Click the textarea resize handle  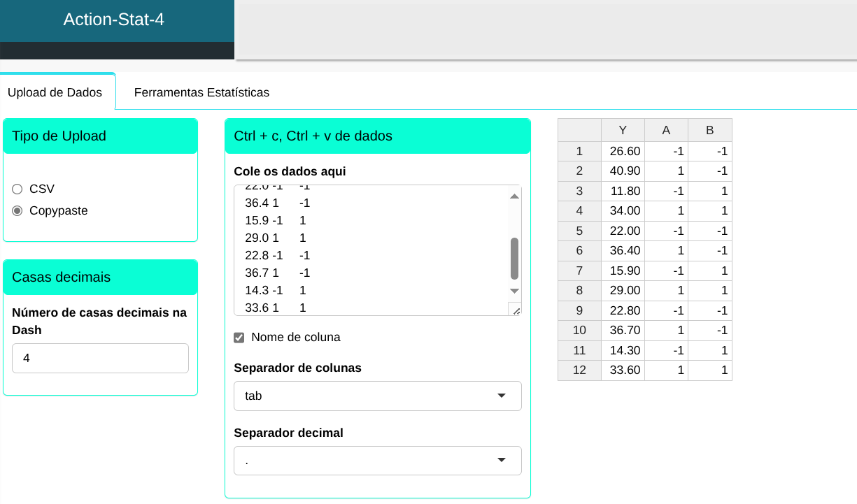pos(516,310)
